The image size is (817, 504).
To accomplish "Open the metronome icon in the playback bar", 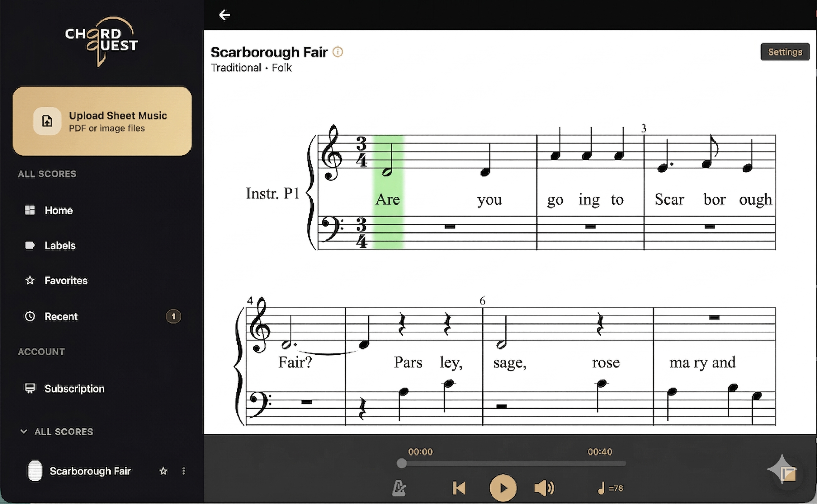I will pos(399,488).
